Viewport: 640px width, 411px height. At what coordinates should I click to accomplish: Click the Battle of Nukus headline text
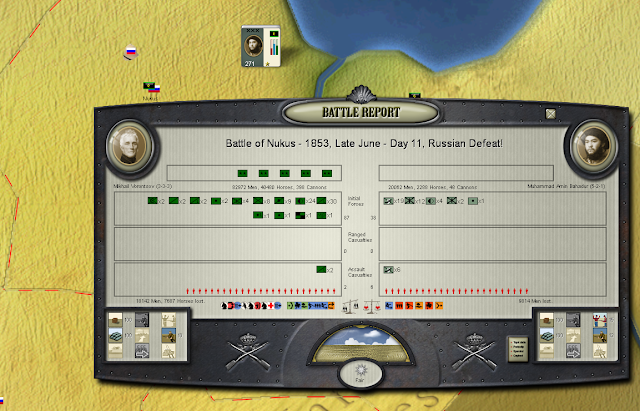[364, 144]
